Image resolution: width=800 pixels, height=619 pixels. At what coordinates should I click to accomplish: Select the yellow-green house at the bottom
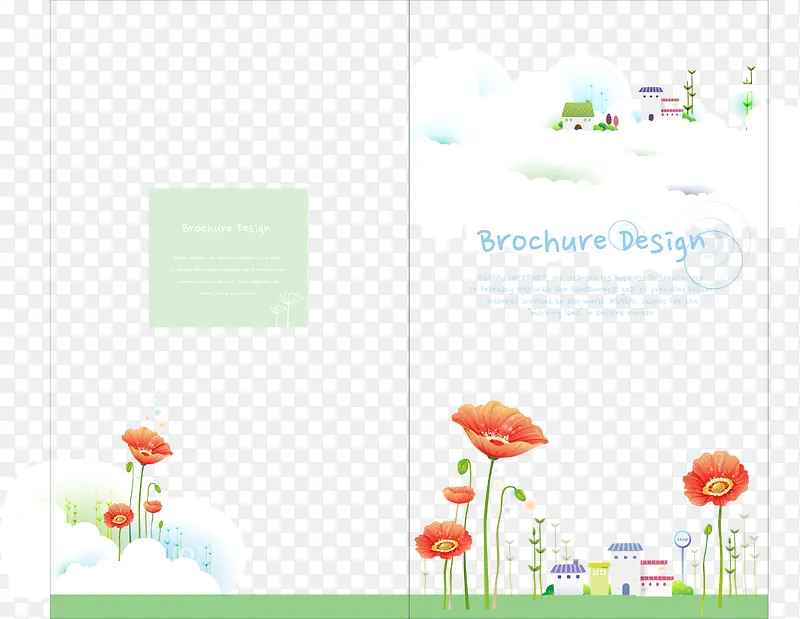pos(598,578)
